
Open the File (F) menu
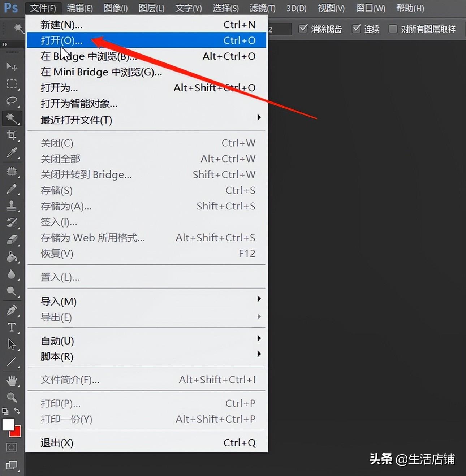43,8
